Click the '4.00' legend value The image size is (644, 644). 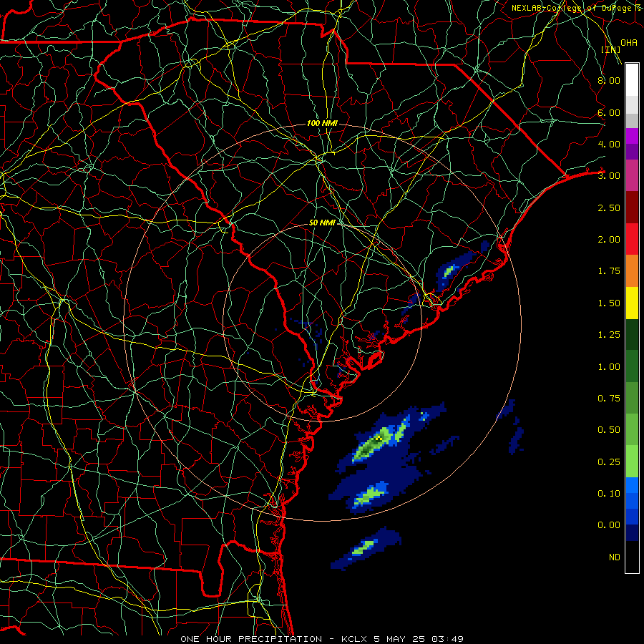[x=609, y=144]
